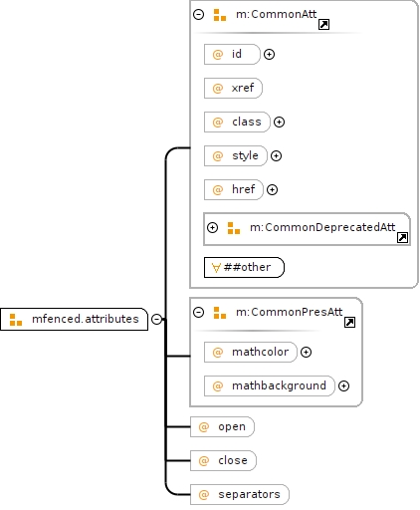Image resolution: width=420 pixels, height=510 pixels.
Task: Collapse the mfenced.attributes node
Action: (156, 319)
